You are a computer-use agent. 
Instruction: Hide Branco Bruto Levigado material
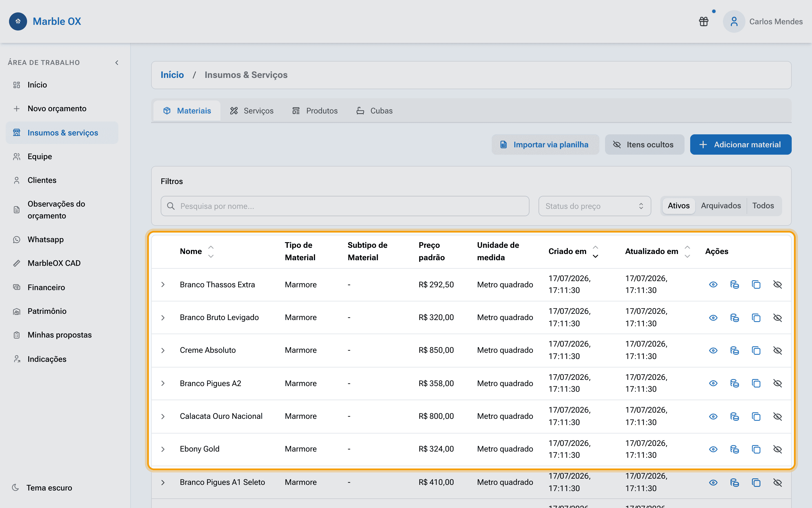(777, 317)
